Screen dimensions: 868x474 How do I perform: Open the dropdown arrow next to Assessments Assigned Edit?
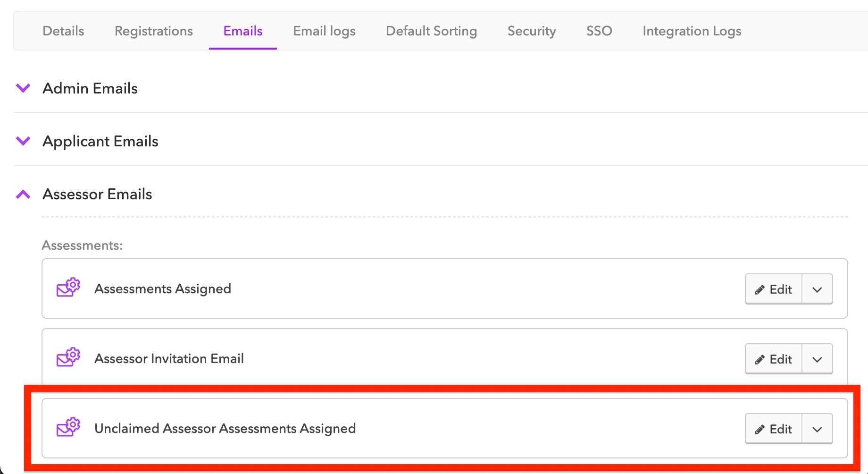(x=817, y=289)
